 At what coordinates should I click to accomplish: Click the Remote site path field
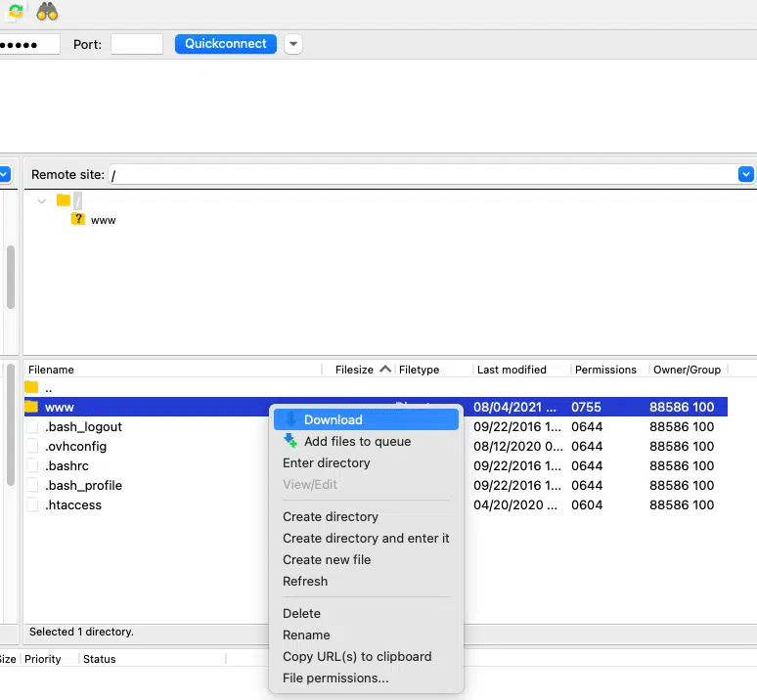point(421,174)
